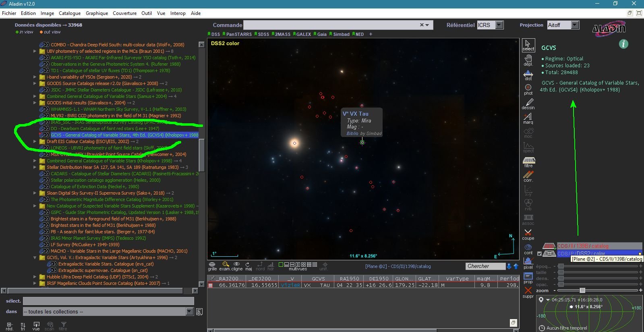Click the location pin icon near coordinates
The height and width of the screenshot is (332, 644).
(x=541, y=300)
